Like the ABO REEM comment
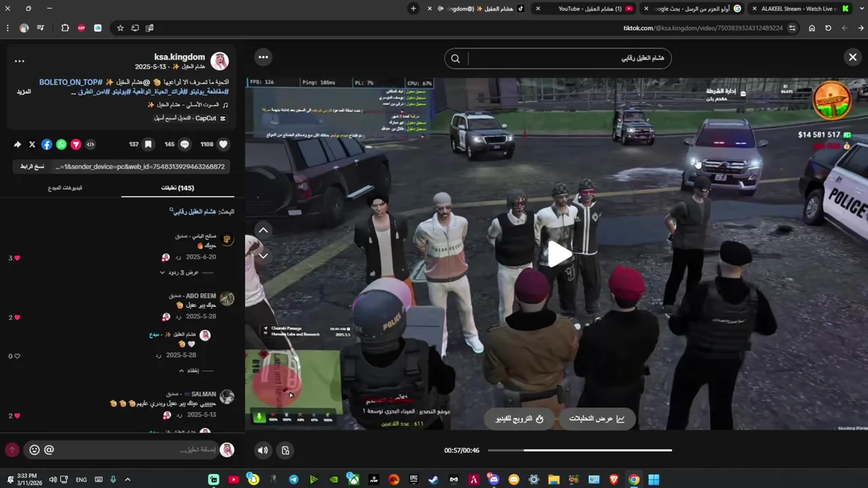The image size is (868, 488). pos(17,318)
